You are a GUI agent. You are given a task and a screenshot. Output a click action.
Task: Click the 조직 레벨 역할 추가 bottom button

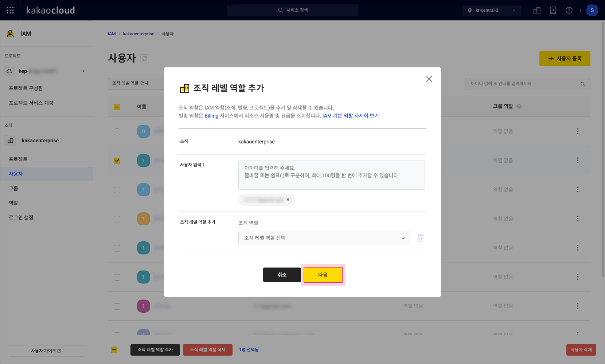click(x=155, y=350)
